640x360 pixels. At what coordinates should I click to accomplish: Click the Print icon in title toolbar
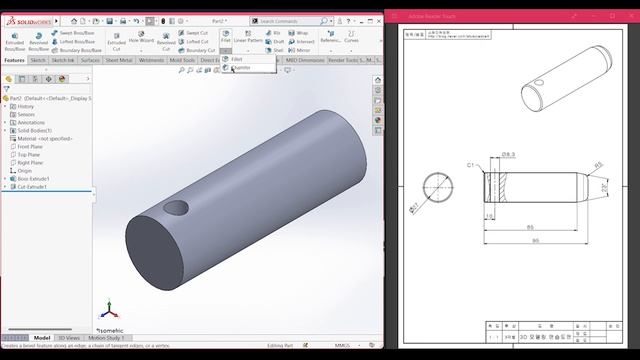point(122,21)
